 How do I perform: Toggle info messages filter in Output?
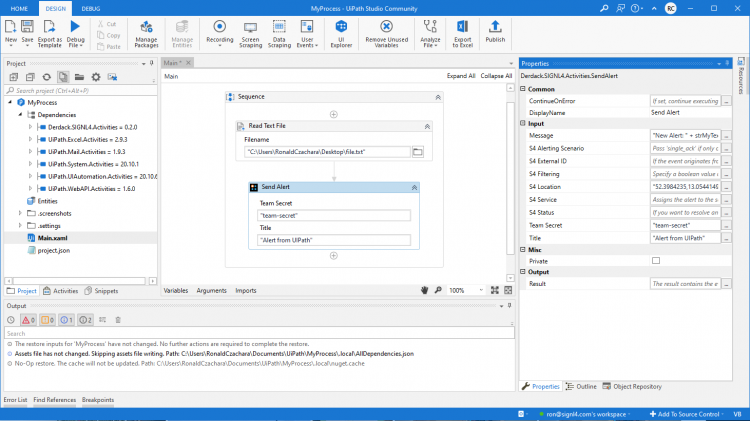pyautogui.click(x=66, y=320)
